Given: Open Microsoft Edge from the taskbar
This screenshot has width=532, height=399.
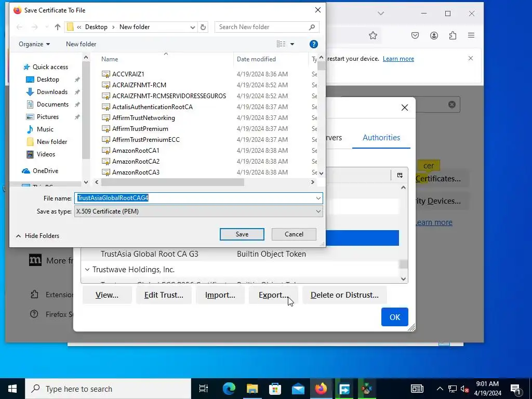Looking at the screenshot, I should [229, 389].
